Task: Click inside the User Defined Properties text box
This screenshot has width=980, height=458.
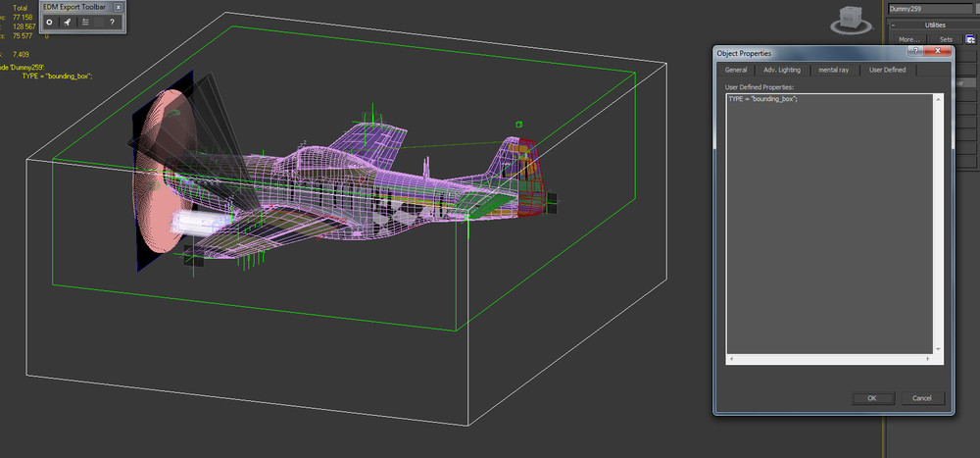Action: [830, 226]
